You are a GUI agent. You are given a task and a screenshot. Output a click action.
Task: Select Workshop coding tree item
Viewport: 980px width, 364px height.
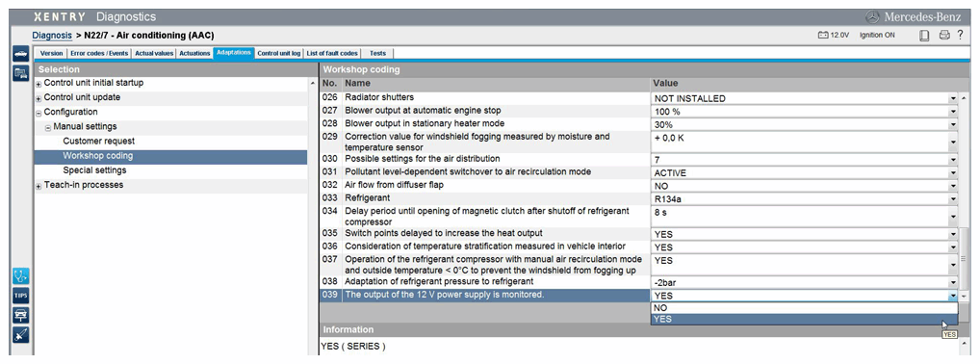170,156
